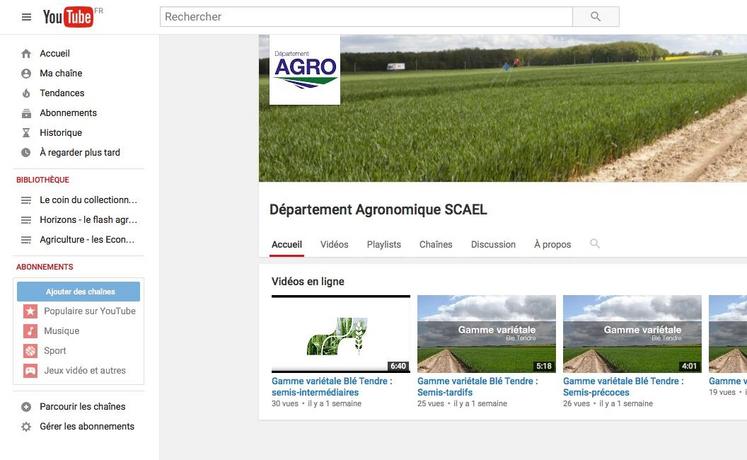747x460 pixels.
Task: Click the BIBLIOTHÈQUE section heading
Action: 43,180
